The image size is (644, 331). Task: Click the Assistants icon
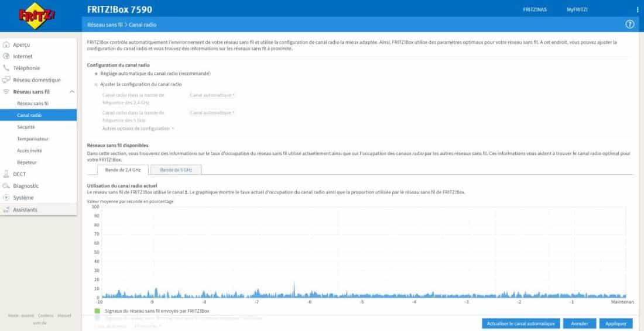pyautogui.click(x=6, y=209)
